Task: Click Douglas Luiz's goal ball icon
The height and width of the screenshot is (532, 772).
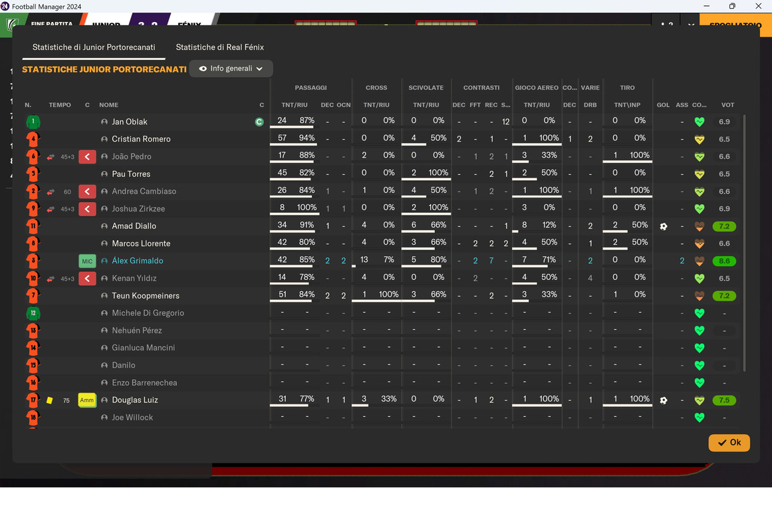Action: click(664, 400)
